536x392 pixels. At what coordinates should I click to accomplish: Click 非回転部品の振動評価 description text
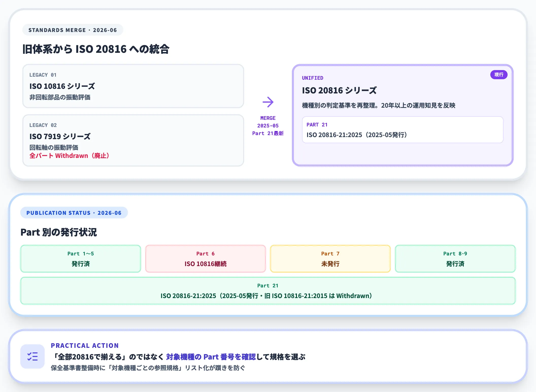[60, 97]
